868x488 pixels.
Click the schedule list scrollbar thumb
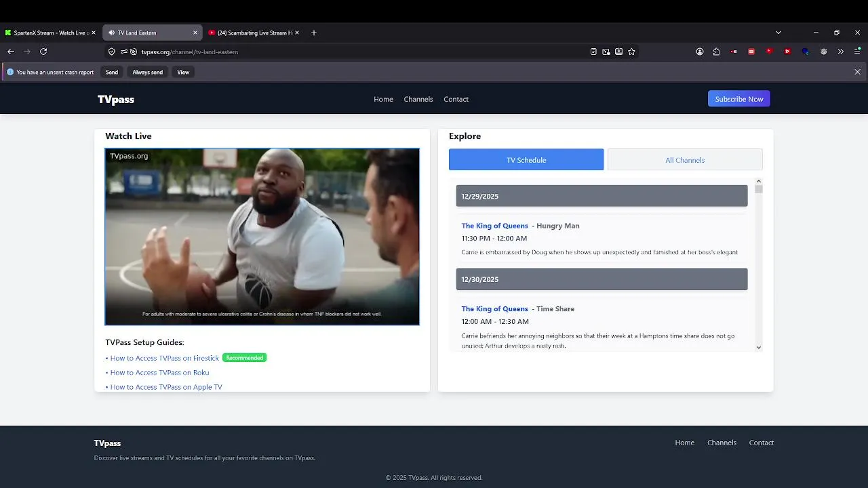click(759, 190)
